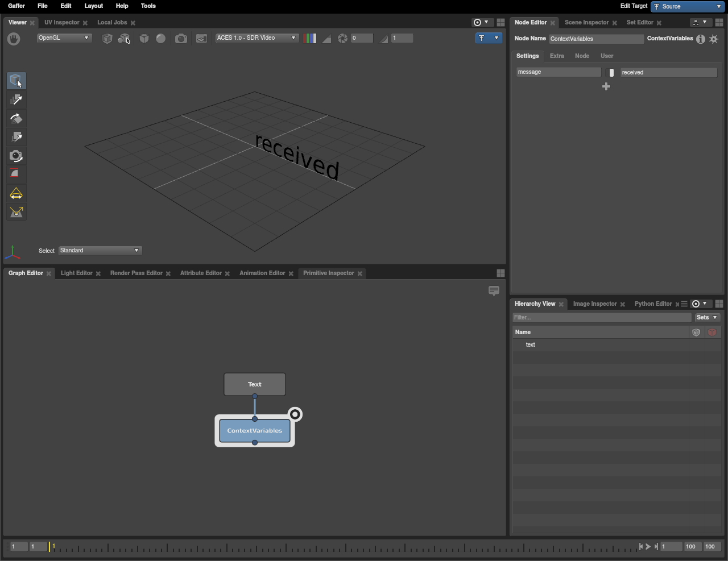
Task: Click the jump to start frame button
Action: 641,546
